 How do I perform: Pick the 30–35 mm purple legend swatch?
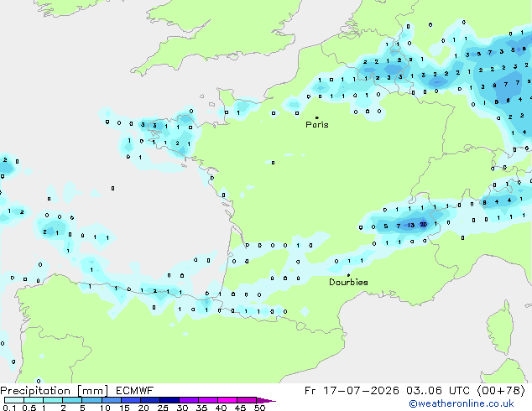tap(189, 400)
